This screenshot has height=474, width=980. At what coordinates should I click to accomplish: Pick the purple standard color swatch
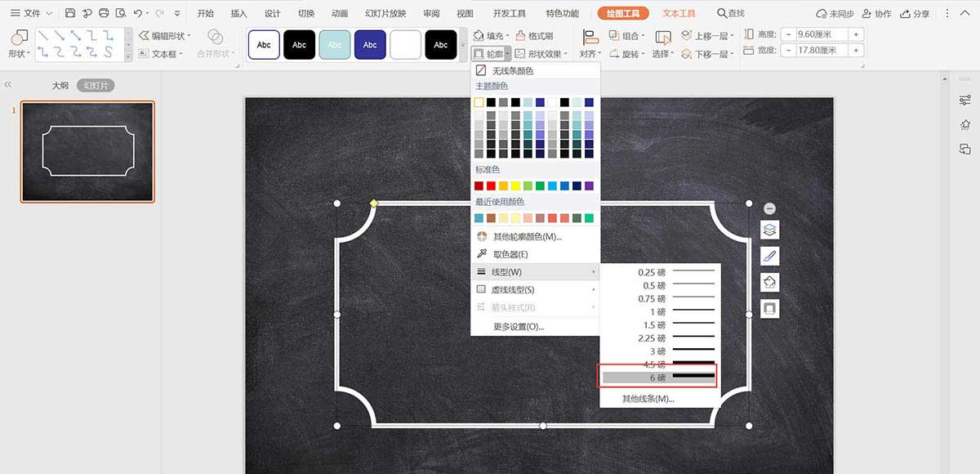589,186
